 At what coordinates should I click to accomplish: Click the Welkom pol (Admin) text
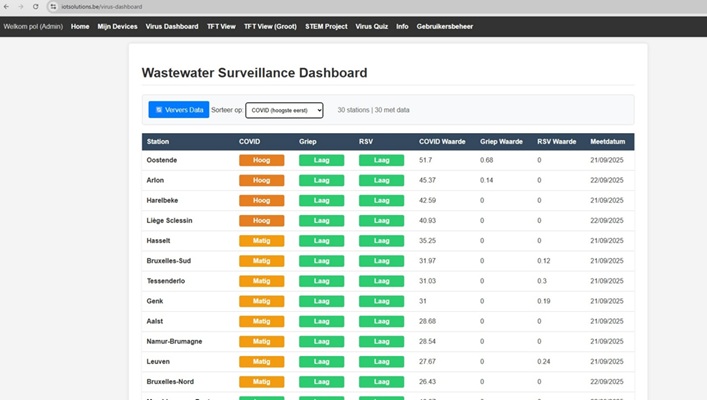pos(33,27)
